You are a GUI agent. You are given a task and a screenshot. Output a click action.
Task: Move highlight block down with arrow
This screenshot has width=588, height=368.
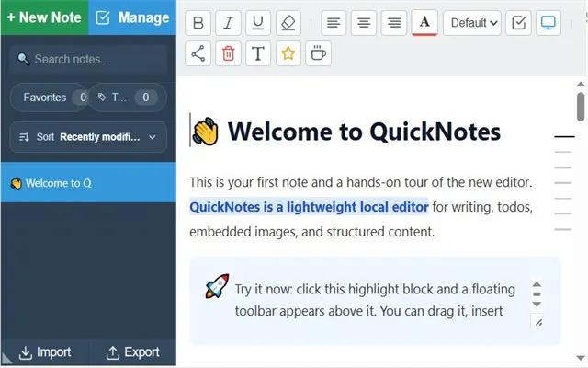[537, 305]
